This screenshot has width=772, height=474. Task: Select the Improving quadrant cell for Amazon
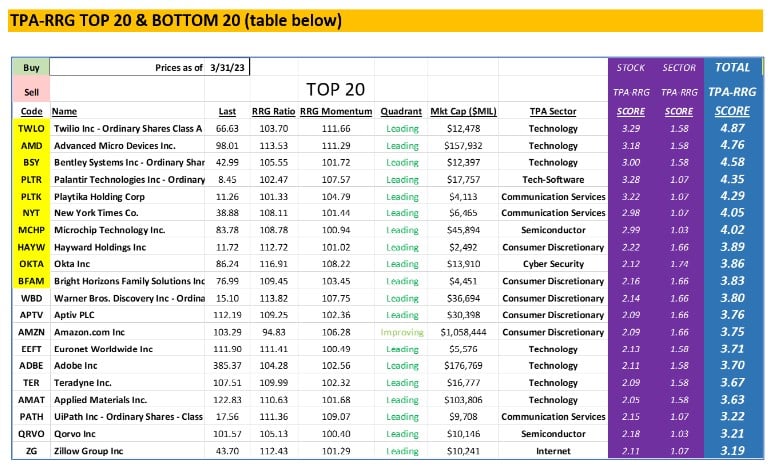click(x=402, y=332)
